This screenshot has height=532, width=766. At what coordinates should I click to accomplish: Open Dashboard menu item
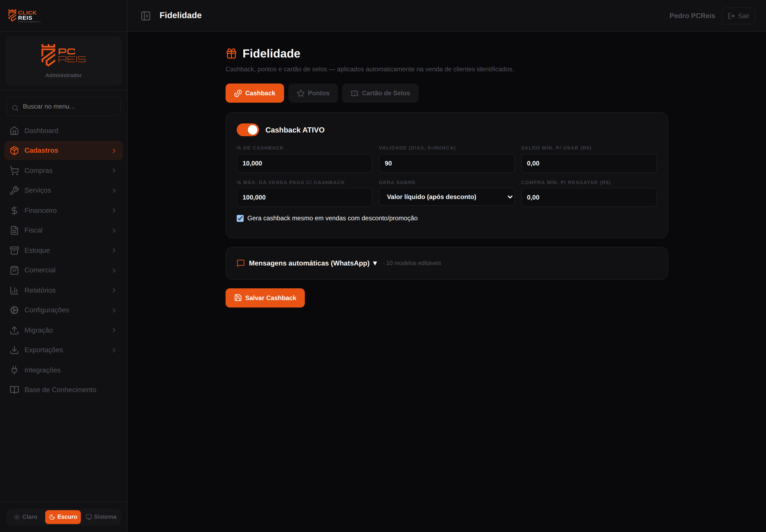point(63,131)
